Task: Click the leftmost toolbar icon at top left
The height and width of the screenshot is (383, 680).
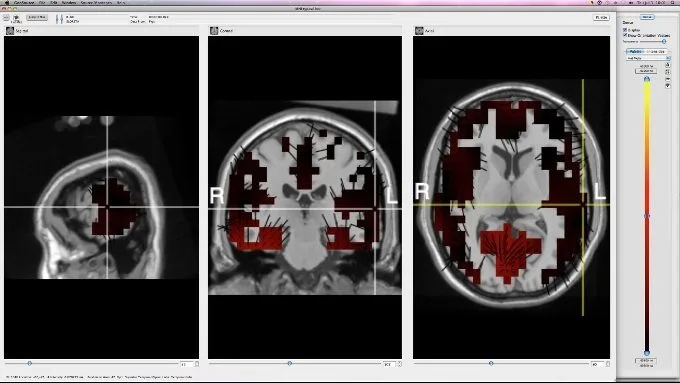Action: click(6, 18)
